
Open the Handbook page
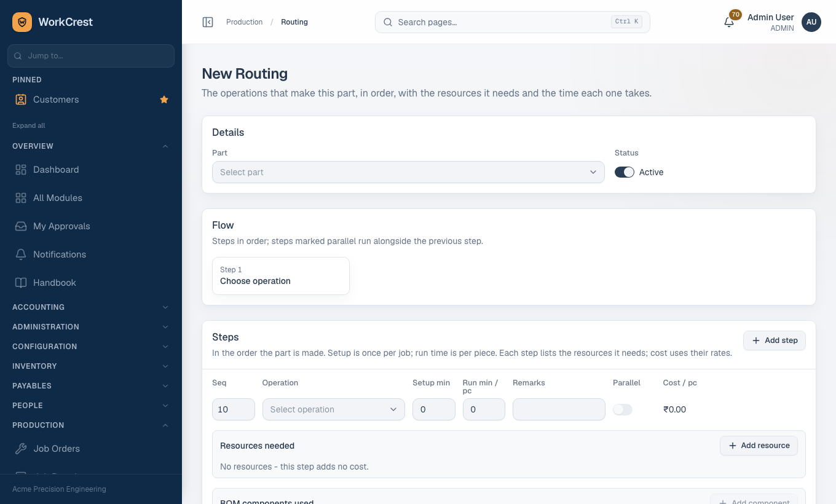click(91, 283)
